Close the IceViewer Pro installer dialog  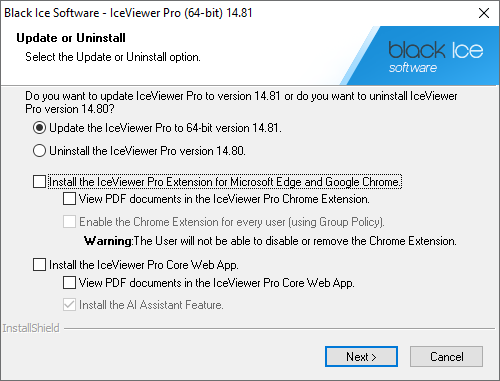484,13
